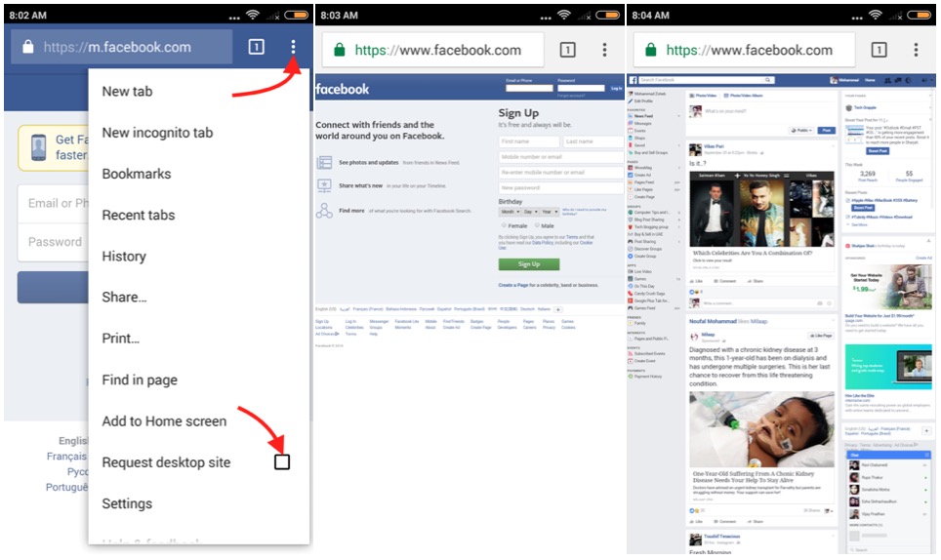The width and height of the screenshot is (941, 560).
Task: Open tab switcher on the Facebook sign-up screen
Action: click(x=567, y=50)
